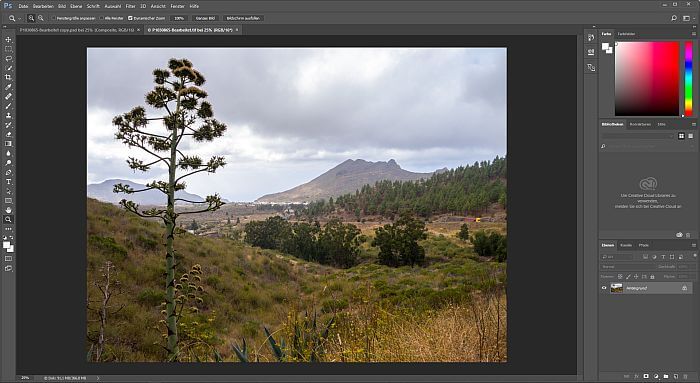Click the hue spectrum slider strip

[x=688, y=79]
